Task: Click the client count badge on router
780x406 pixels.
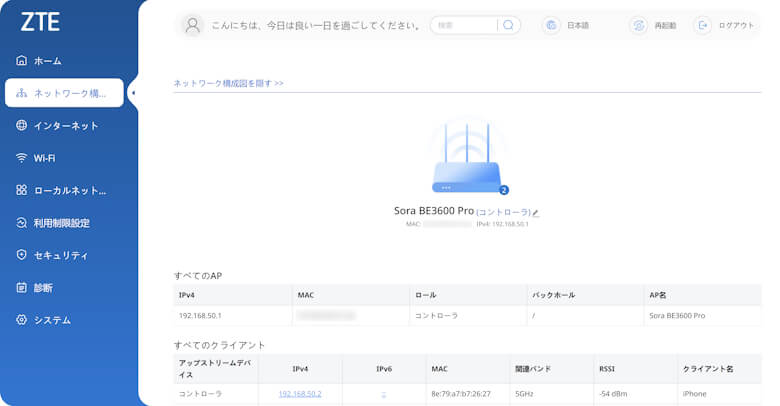Action: [x=504, y=189]
